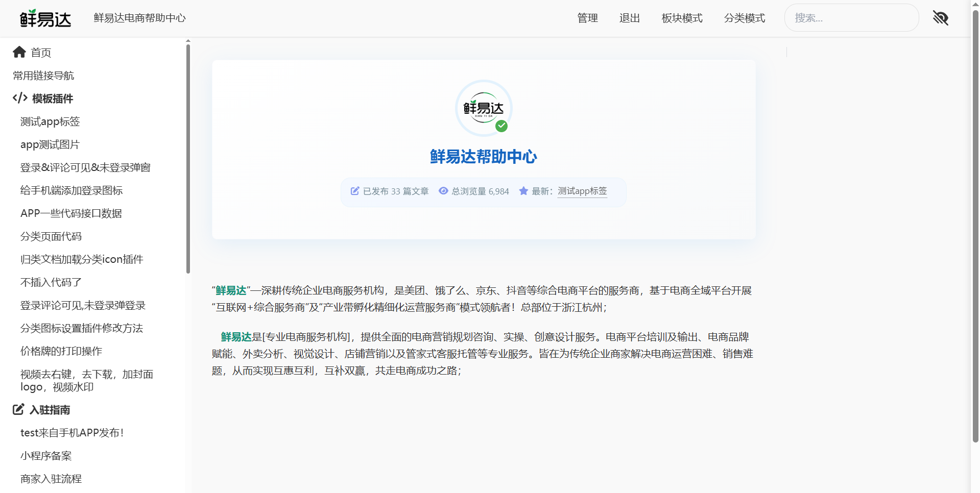
Task: Focus the 搜索 search input field
Action: click(x=851, y=18)
